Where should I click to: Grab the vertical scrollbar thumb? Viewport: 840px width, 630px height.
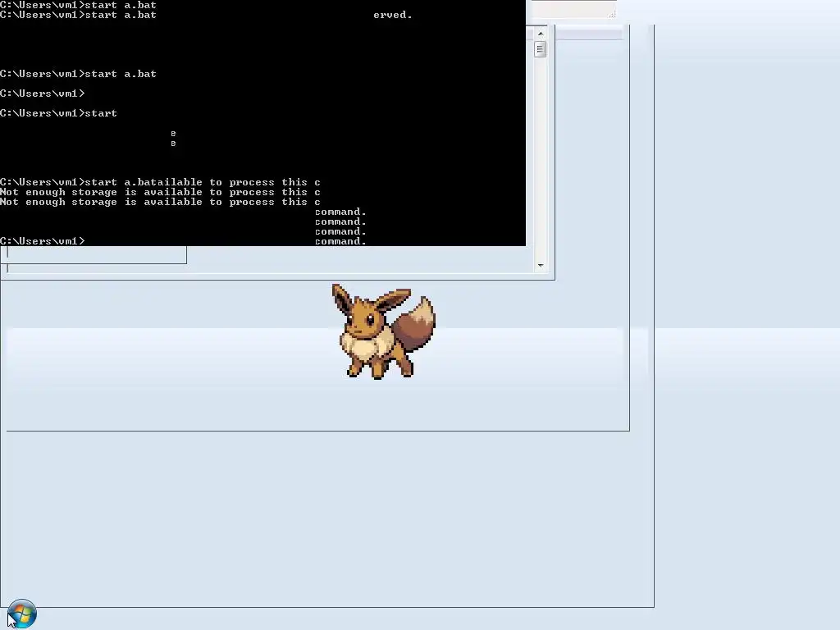coord(540,49)
